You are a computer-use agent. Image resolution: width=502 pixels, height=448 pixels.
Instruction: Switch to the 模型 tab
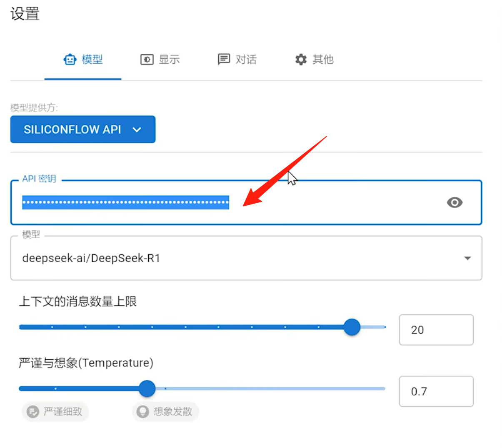click(83, 60)
